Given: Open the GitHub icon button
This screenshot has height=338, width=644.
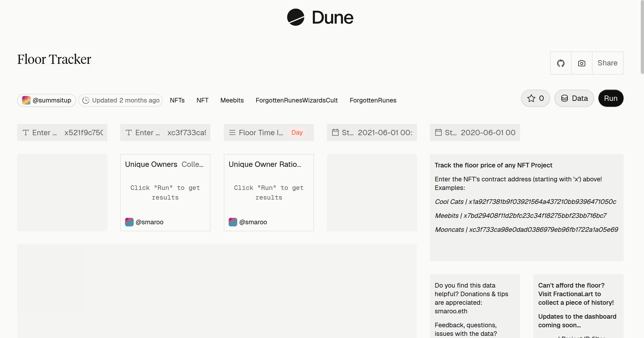Looking at the screenshot, I should 561,63.
